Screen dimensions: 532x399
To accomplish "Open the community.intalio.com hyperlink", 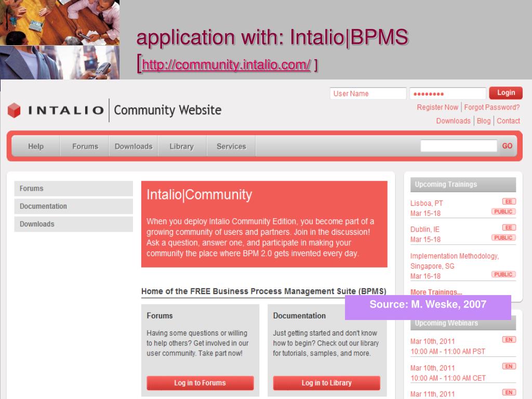I will (x=226, y=64).
